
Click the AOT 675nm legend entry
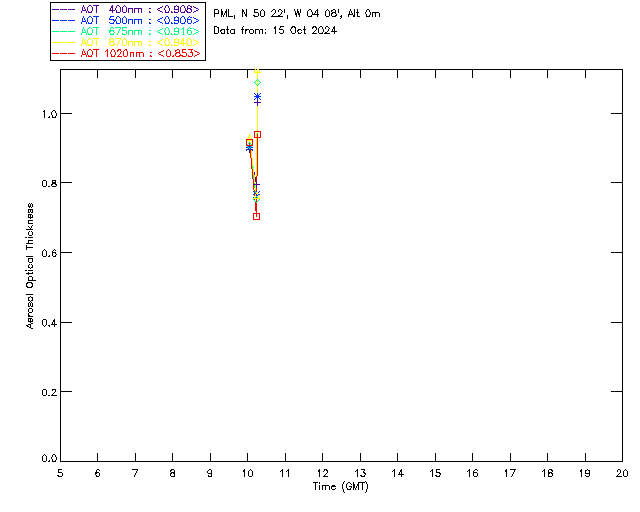coord(126,31)
